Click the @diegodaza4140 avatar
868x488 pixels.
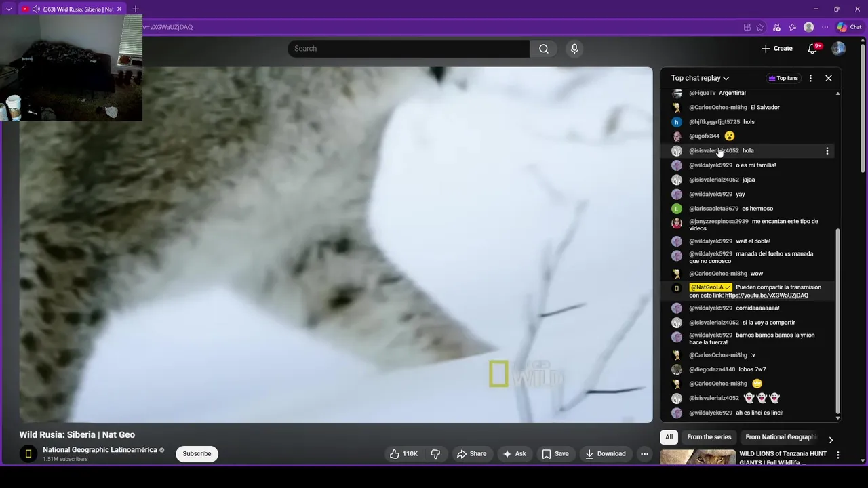coord(677,370)
